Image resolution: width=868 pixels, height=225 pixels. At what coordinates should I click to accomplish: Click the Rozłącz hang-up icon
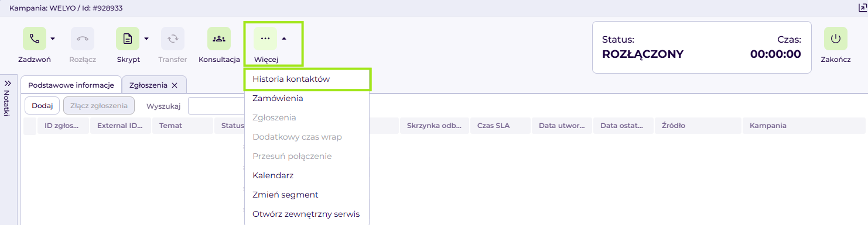pos(83,39)
